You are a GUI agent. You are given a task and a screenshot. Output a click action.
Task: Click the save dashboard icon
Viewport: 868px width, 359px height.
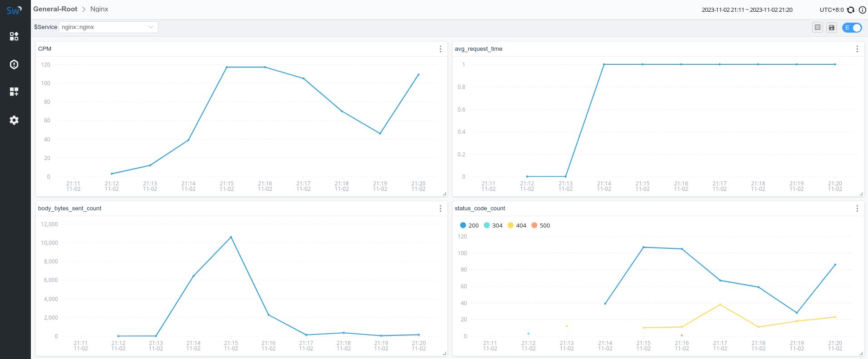pyautogui.click(x=831, y=28)
